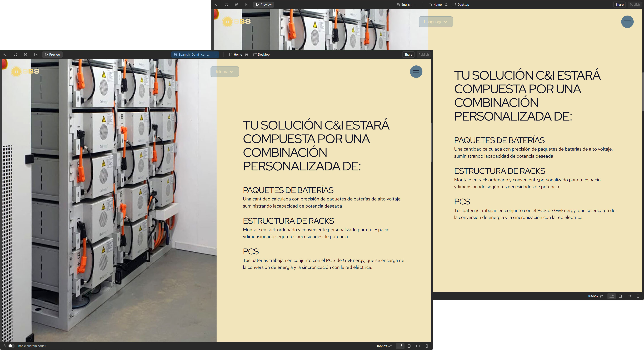
Task: Expand the Idioma language dropdown
Action: pyautogui.click(x=224, y=72)
